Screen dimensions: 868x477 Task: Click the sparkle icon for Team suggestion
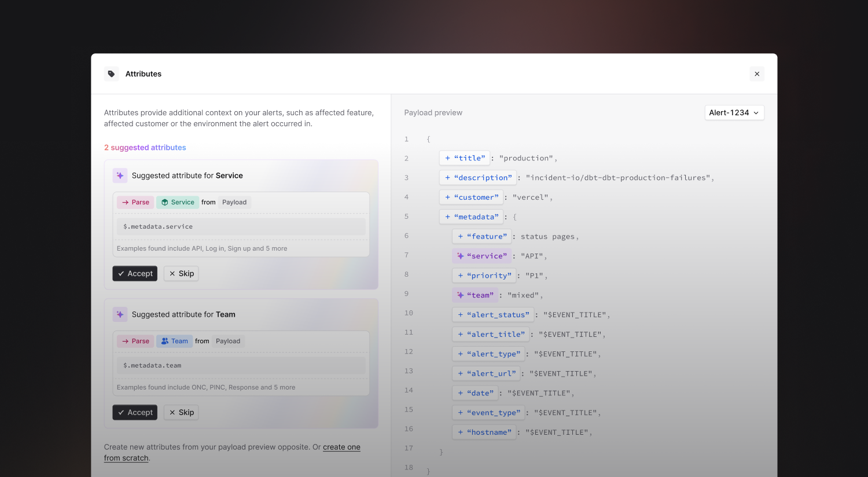click(120, 314)
